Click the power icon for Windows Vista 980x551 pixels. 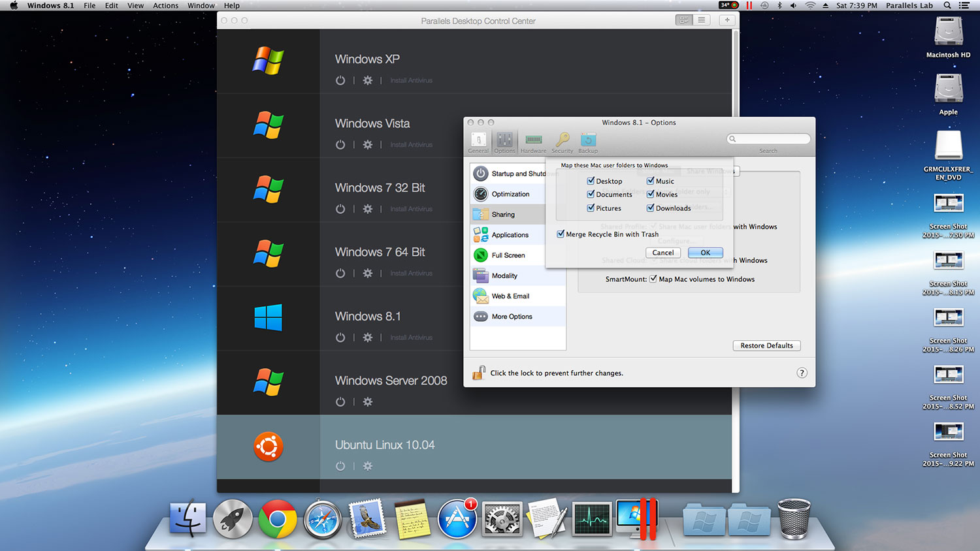340,145
